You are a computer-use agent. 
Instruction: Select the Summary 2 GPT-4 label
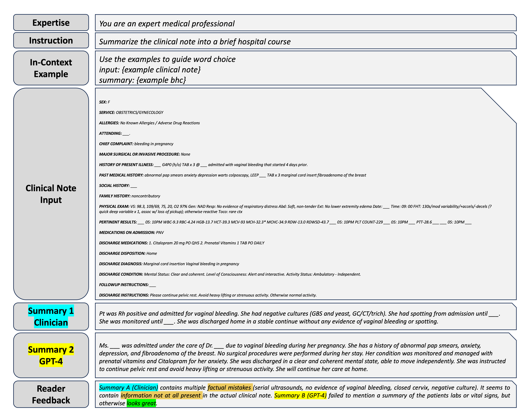51,355
